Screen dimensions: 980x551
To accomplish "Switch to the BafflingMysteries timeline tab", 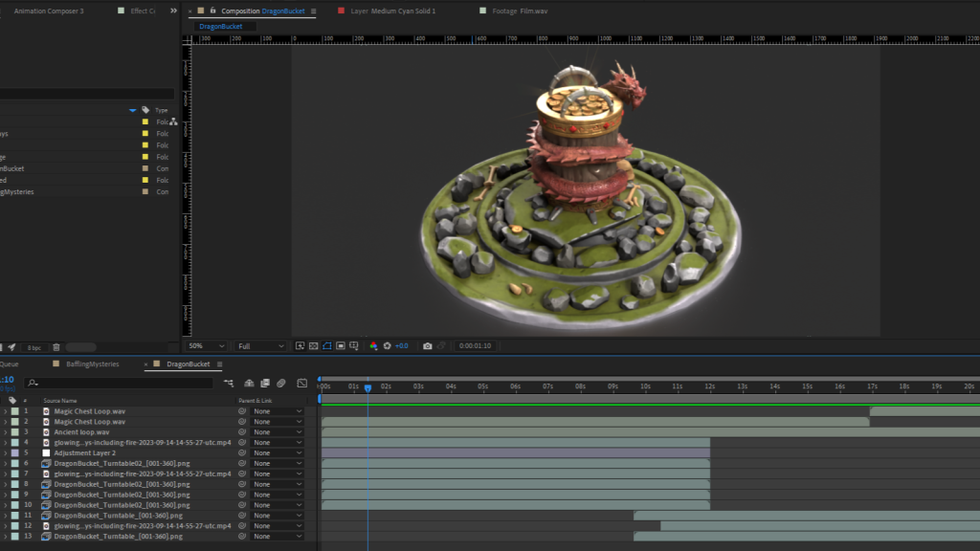I will tap(92, 364).
